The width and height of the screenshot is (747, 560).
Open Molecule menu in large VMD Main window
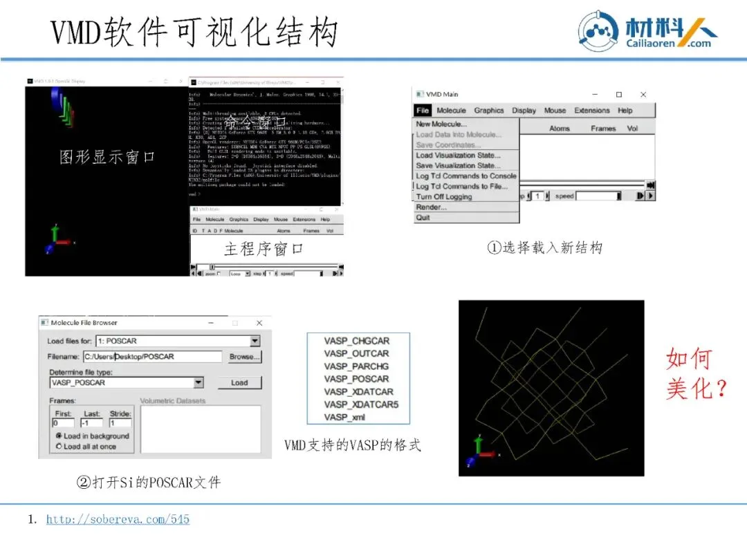click(451, 111)
